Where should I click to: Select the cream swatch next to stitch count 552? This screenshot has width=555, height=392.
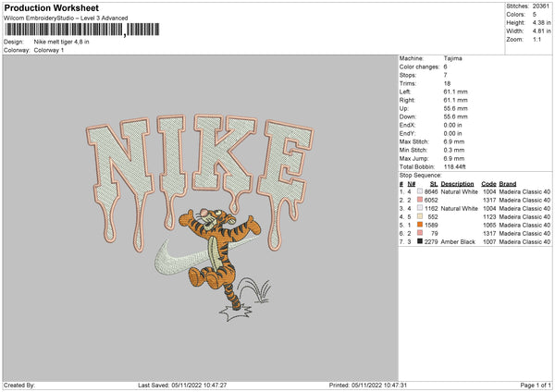click(420, 216)
